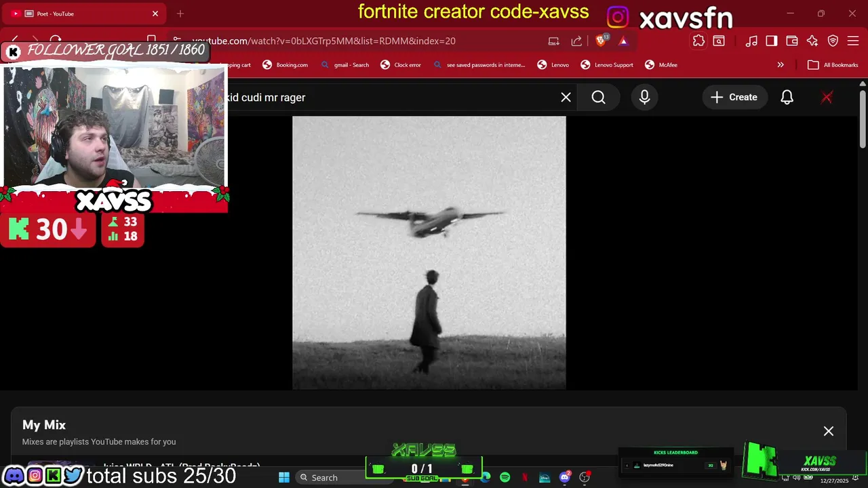Open tab search magnifier icon in toolbar

(719, 41)
